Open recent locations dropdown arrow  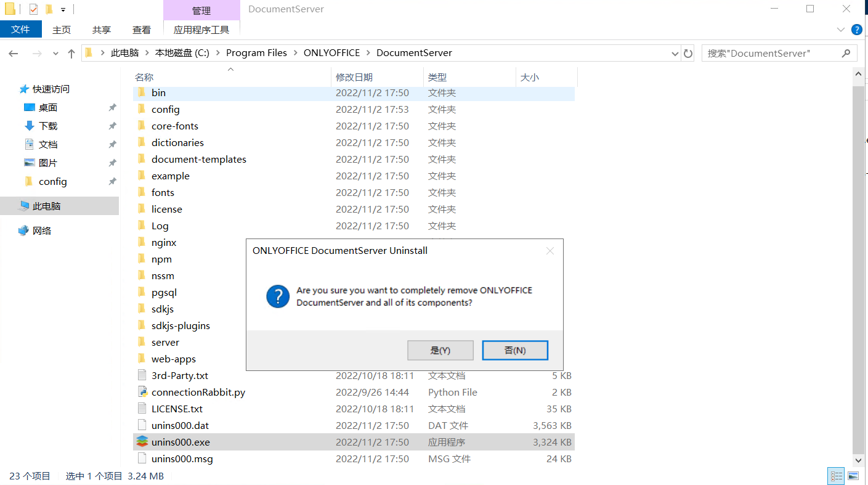(x=56, y=54)
